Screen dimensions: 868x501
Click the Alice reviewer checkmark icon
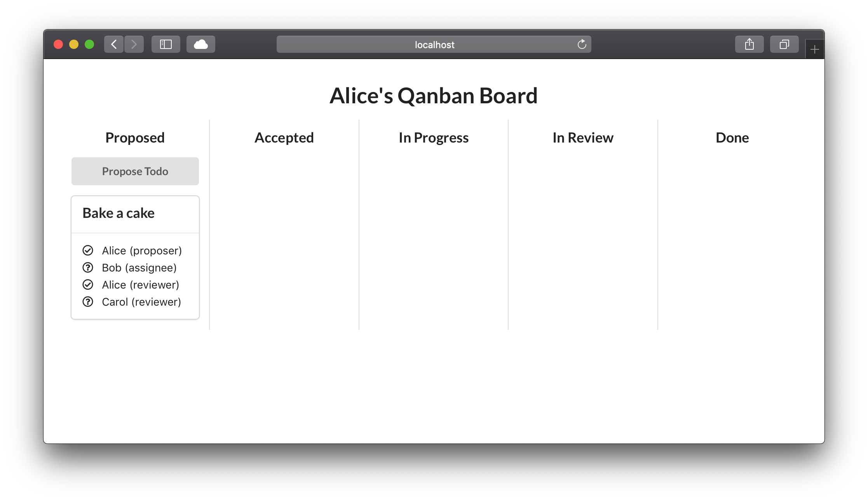click(88, 284)
